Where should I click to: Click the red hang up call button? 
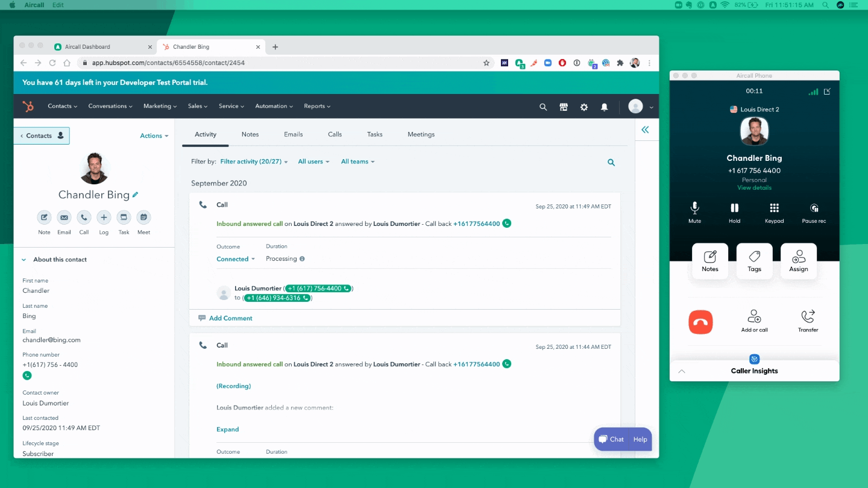[700, 322]
